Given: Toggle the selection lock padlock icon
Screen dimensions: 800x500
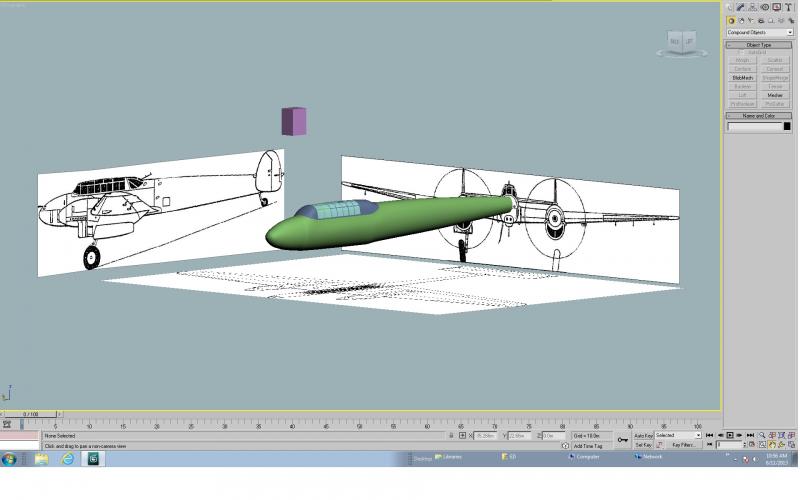Looking at the screenshot, I should 451,435.
